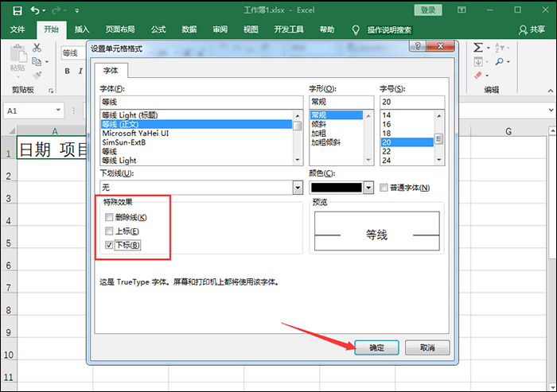Click the 确定 OK button
The width and height of the screenshot is (557, 392).
(x=377, y=347)
